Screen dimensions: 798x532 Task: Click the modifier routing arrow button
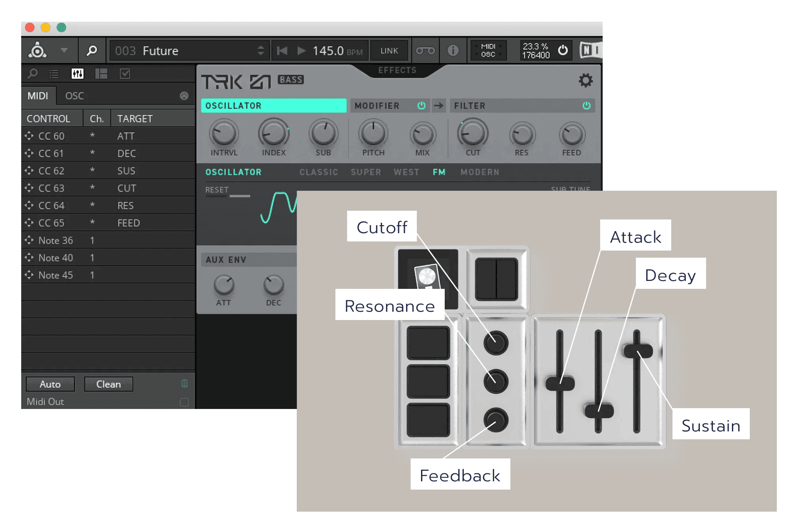(438, 106)
